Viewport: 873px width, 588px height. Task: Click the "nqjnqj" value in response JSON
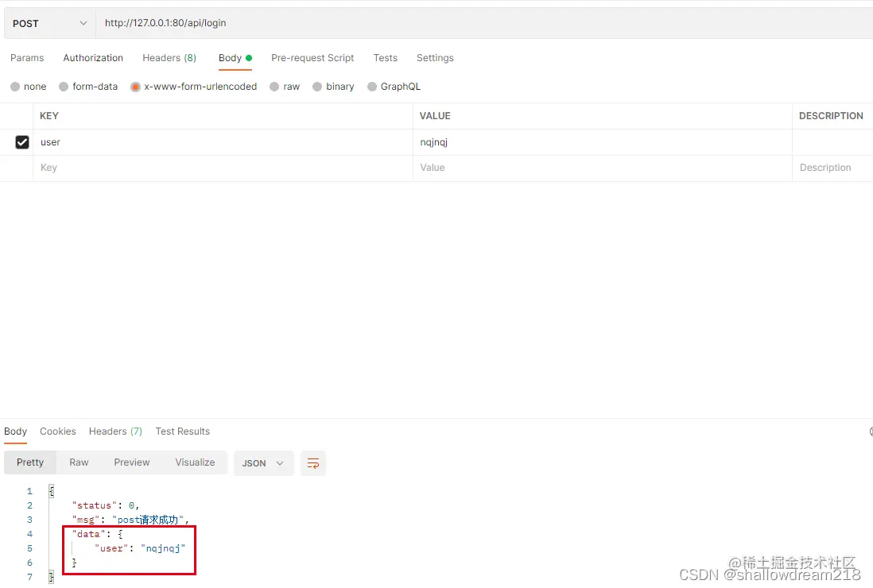click(x=163, y=548)
